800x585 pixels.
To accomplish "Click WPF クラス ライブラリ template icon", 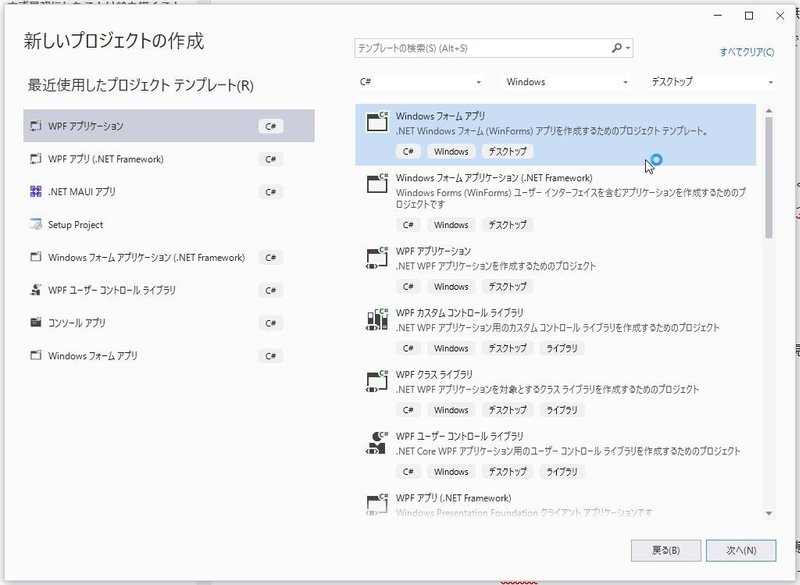I will click(x=377, y=381).
